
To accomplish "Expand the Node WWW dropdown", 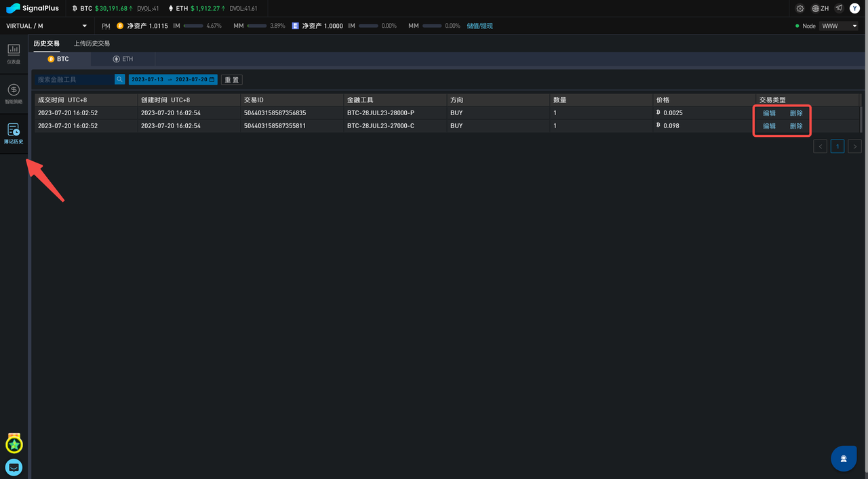I will (839, 26).
